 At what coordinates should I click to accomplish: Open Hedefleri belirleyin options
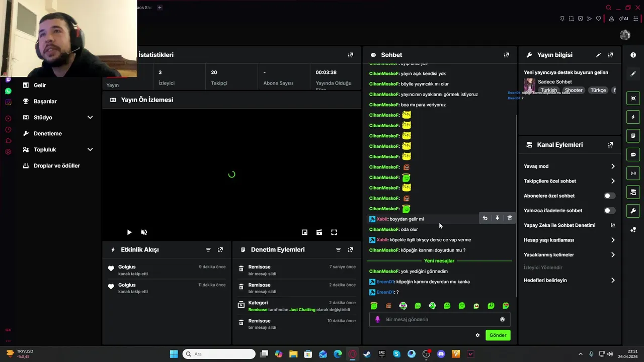(x=570, y=280)
